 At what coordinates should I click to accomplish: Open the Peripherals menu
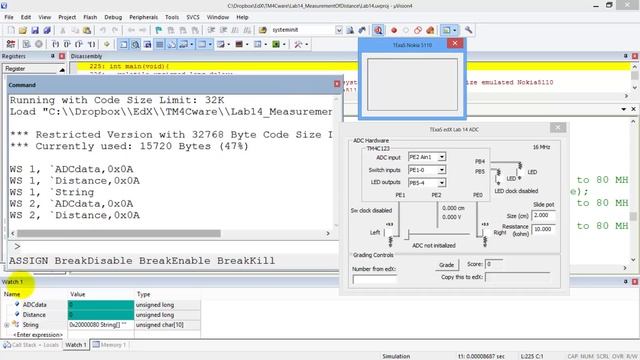point(143,17)
